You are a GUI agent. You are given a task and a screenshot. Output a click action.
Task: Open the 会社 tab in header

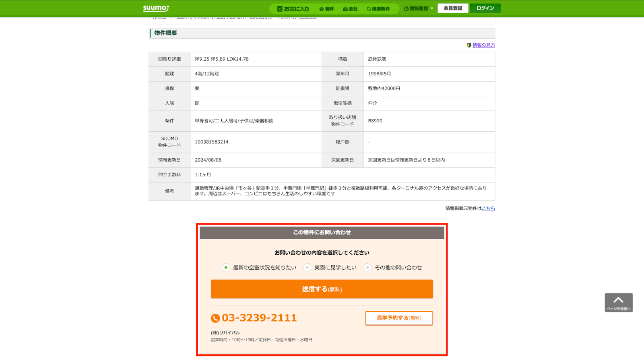click(x=350, y=8)
